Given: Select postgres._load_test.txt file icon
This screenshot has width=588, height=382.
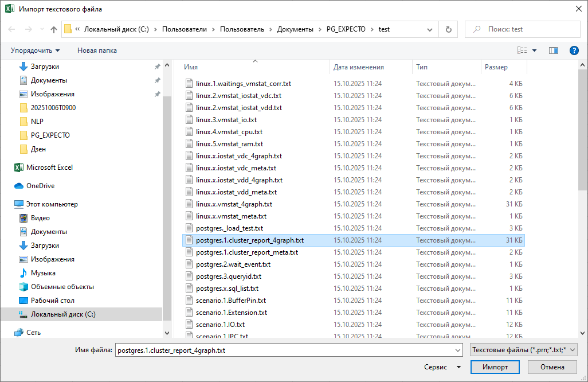Looking at the screenshot, I should click(189, 228).
